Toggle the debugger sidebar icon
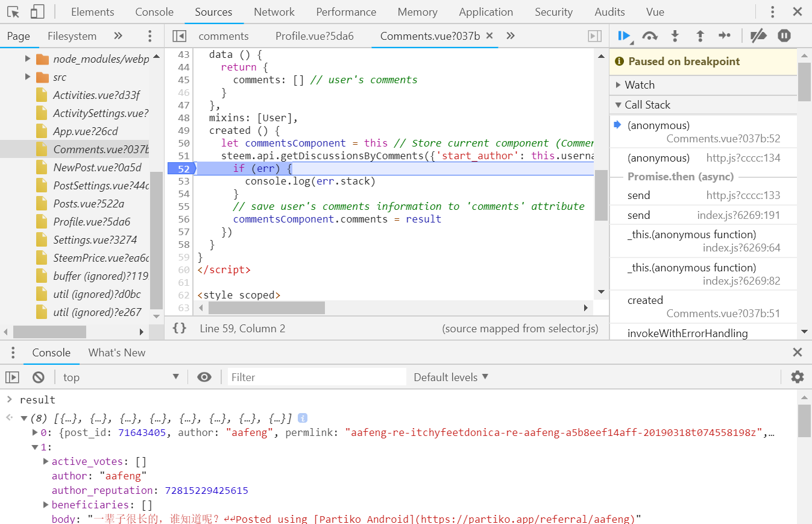 [x=595, y=36]
